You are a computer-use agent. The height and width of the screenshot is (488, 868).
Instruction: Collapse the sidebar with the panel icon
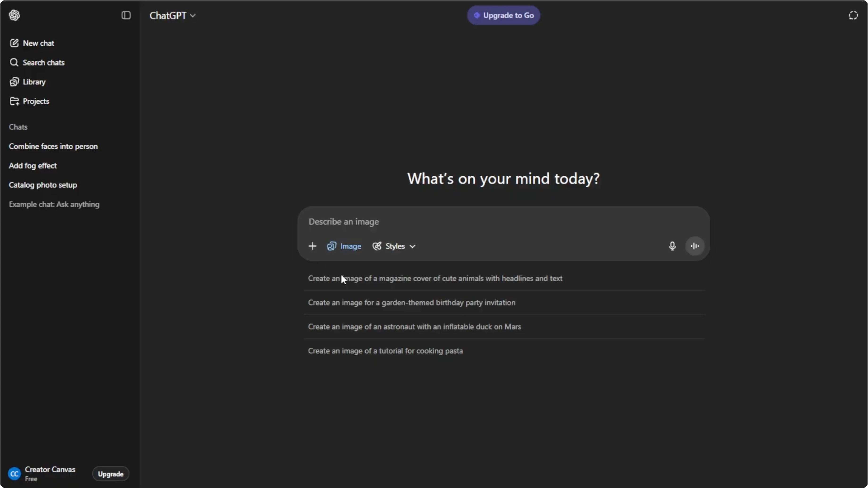[126, 15]
